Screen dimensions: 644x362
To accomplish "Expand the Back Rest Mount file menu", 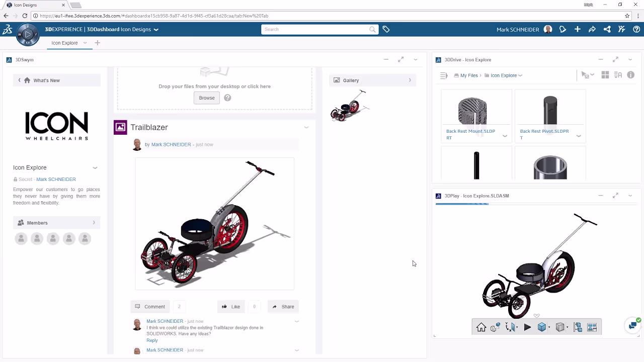I will [505, 136].
